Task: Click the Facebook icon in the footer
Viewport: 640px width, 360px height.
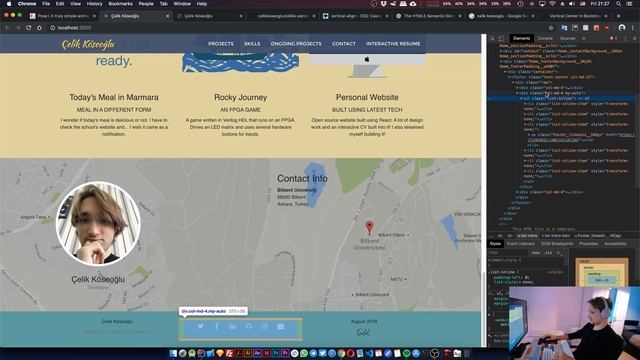Action: pos(217,326)
